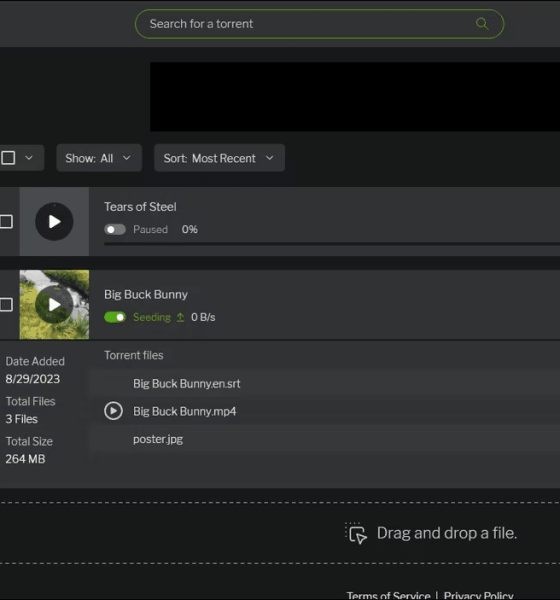560x600 pixels.
Task: Click the drag and drop file icon
Action: pyautogui.click(x=356, y=533)
